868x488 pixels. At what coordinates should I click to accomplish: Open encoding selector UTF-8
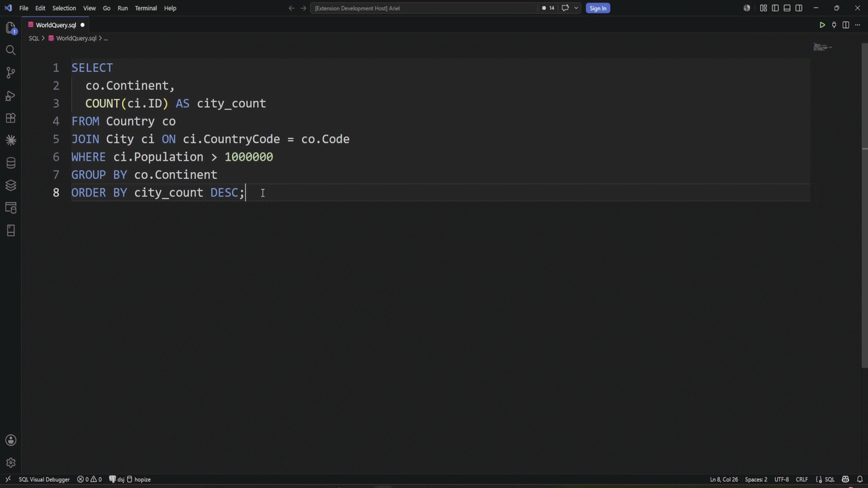(781, 479)
